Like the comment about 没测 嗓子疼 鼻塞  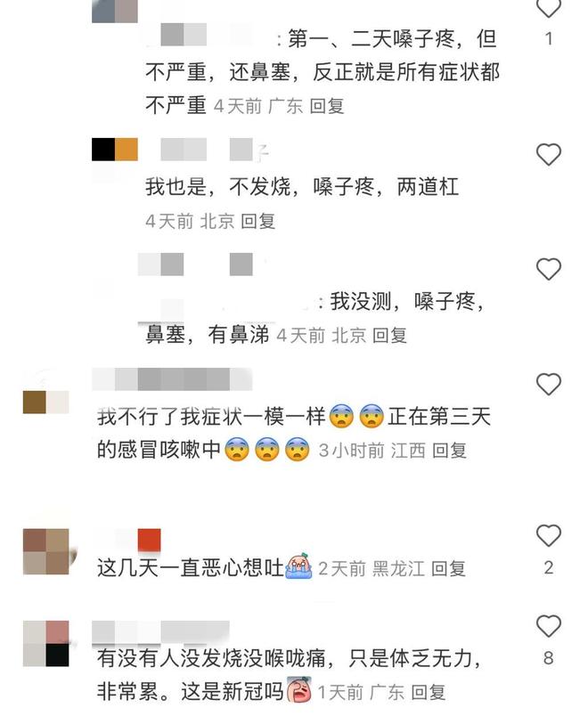pyautogui.click(x=548, y=269)
